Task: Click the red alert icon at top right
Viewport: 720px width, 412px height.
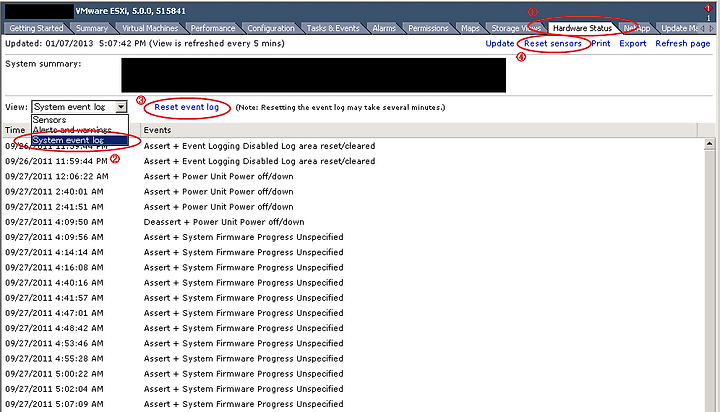Action: point(708,8)
